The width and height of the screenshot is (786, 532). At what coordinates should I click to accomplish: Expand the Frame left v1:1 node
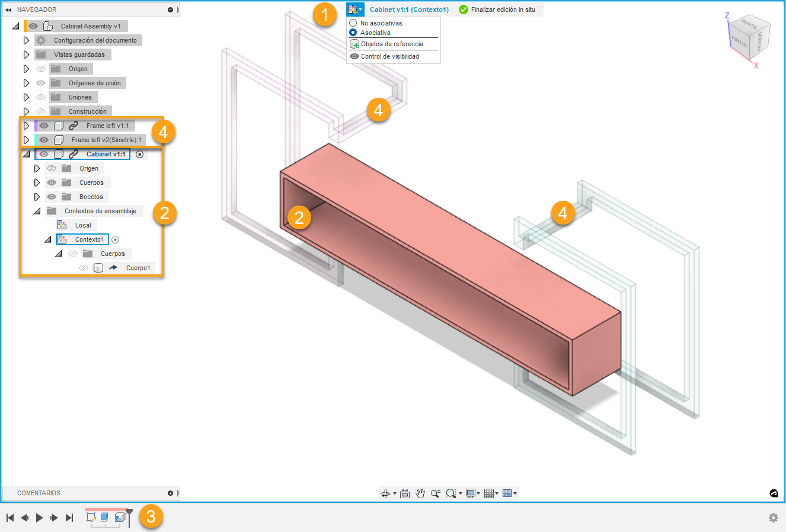[x=26, y=126]
